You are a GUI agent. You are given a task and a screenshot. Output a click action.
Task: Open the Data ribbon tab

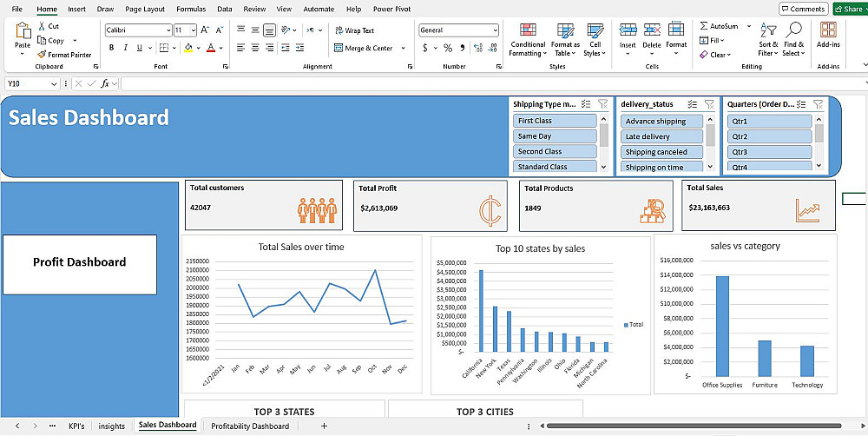pos(224,9)
